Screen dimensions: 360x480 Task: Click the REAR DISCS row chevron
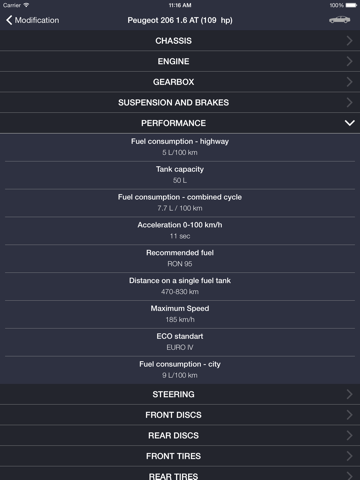349,436
